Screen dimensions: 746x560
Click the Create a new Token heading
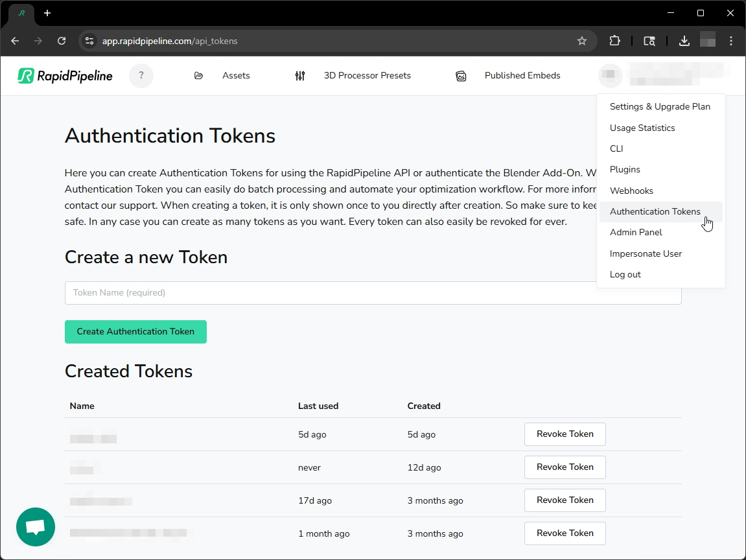[146, 257]
